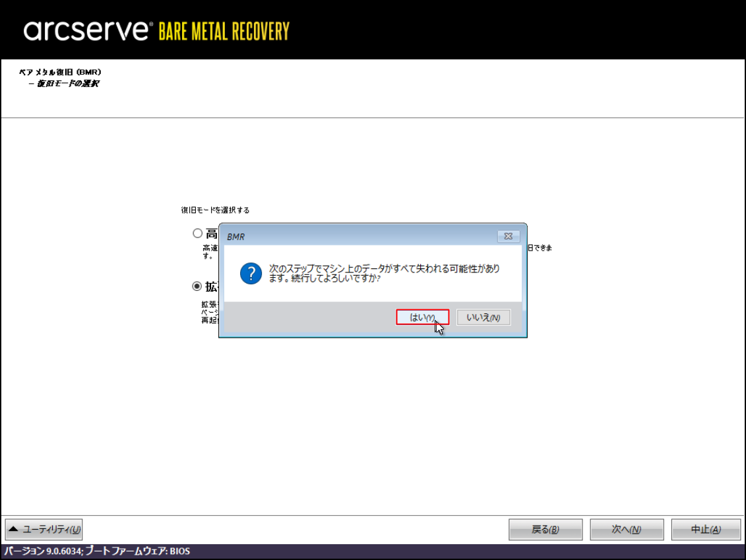The image size is (746, 560).
Task: Select the top recovery mode radio button
Action: tap(197, 233)
